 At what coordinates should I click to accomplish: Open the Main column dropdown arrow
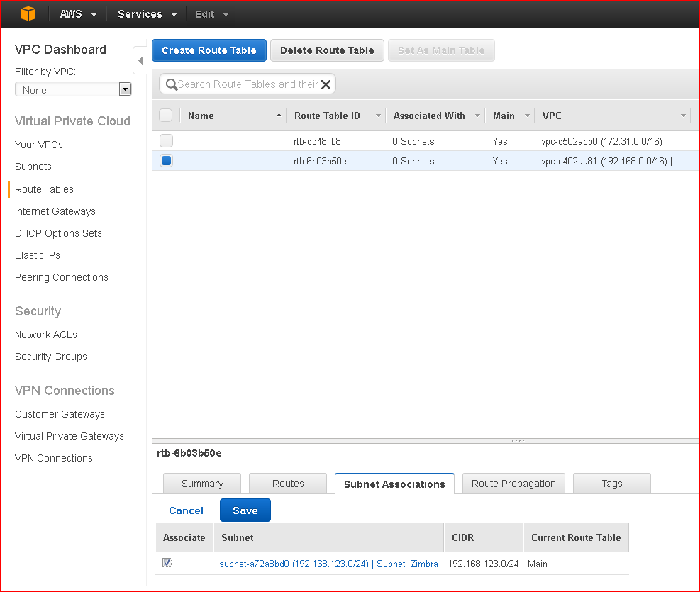(527, 116)
